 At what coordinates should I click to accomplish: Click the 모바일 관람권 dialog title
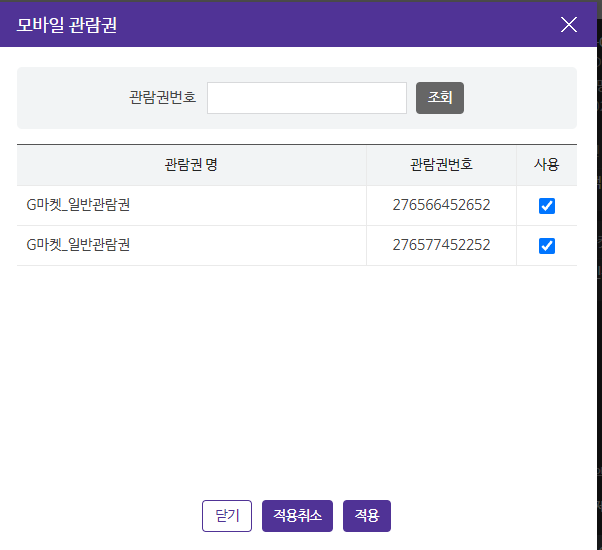point(67,25)
